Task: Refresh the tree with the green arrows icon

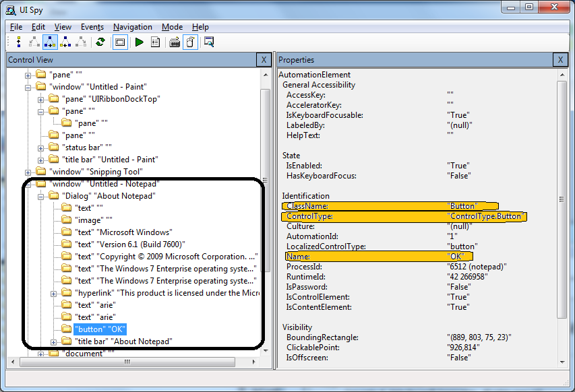Action: tap(100, 42)
